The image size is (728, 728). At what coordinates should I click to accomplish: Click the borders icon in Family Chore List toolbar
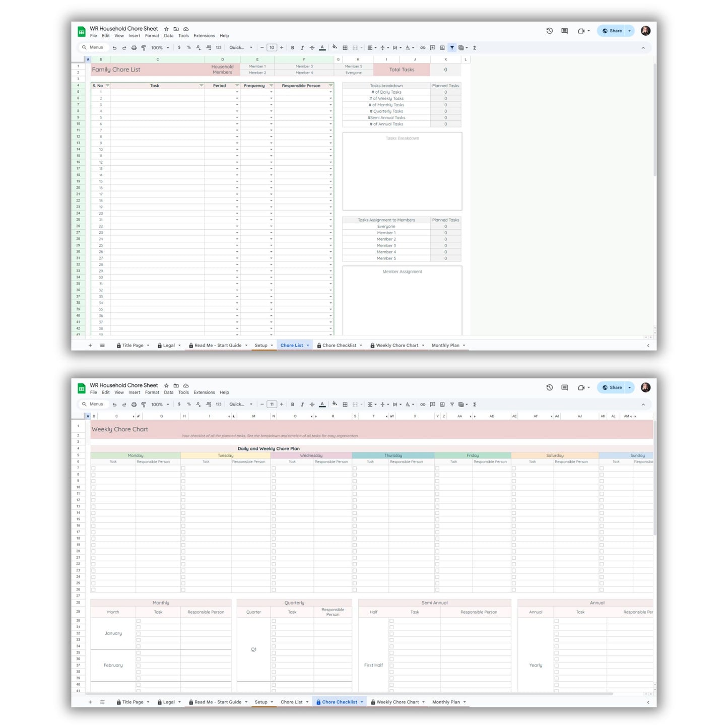345,48
